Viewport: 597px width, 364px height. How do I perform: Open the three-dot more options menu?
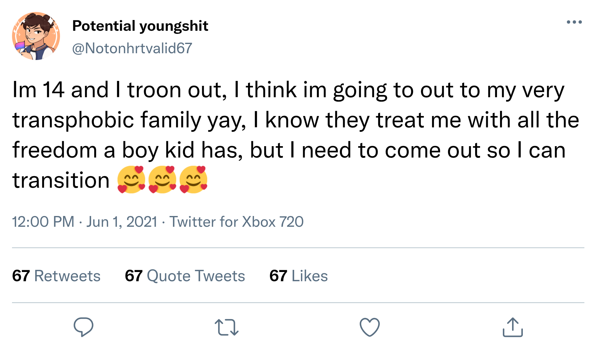(574, 22)
